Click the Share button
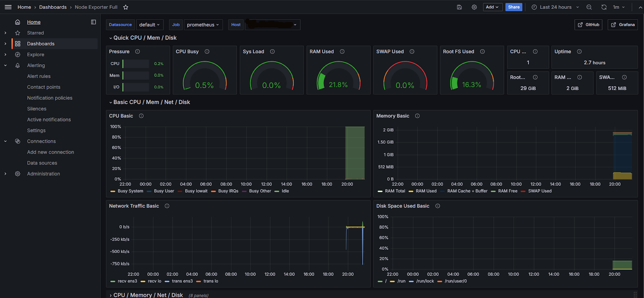The width and height of the screenshot is (644, 298). 514,7
